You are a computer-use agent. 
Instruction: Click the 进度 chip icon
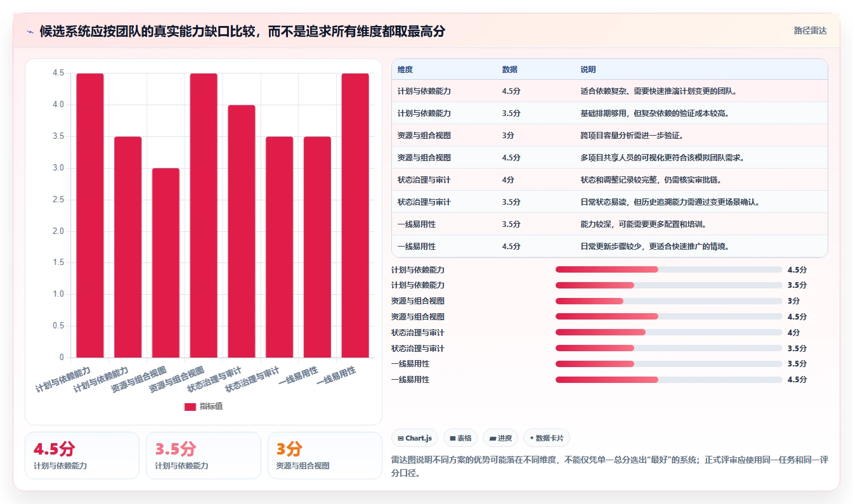point(493,438)
